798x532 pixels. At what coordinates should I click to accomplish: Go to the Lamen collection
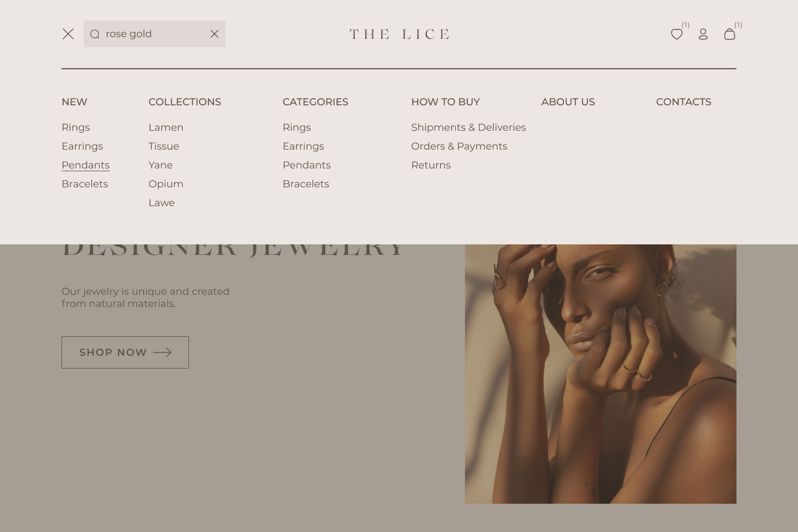coord(166,127)
